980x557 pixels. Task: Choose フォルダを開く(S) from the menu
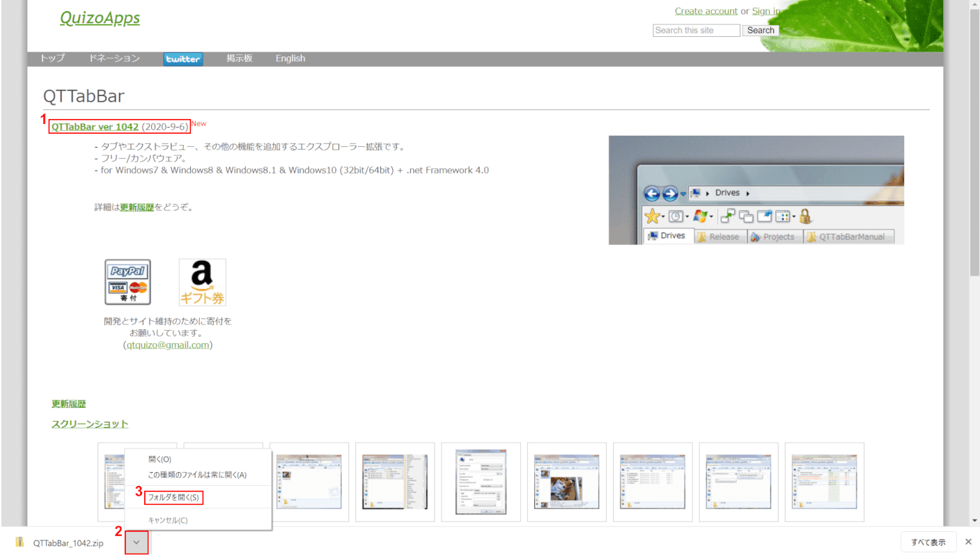point(199,498)
